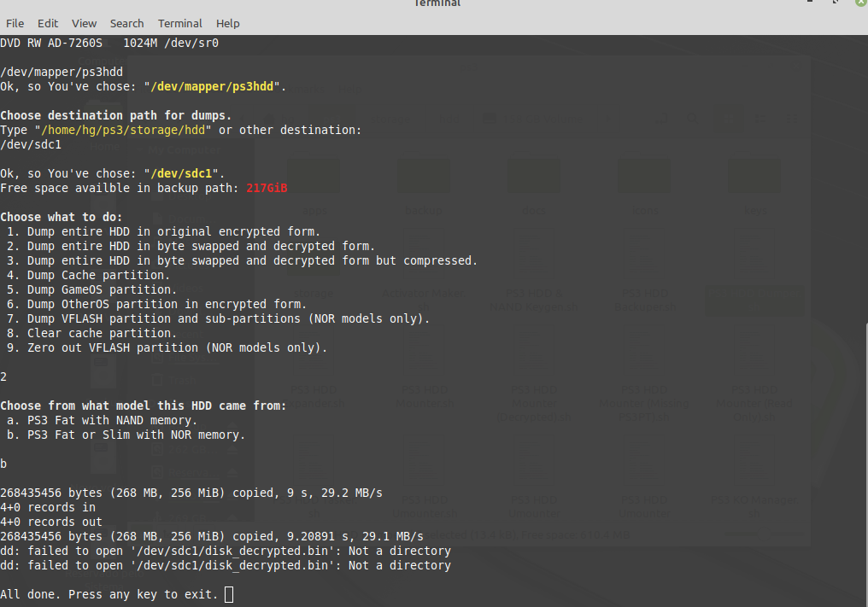Screen dimensions: 868x607
Task: Click 'Choose destination path for dumps.' heading
Action: tap(115, 115)
